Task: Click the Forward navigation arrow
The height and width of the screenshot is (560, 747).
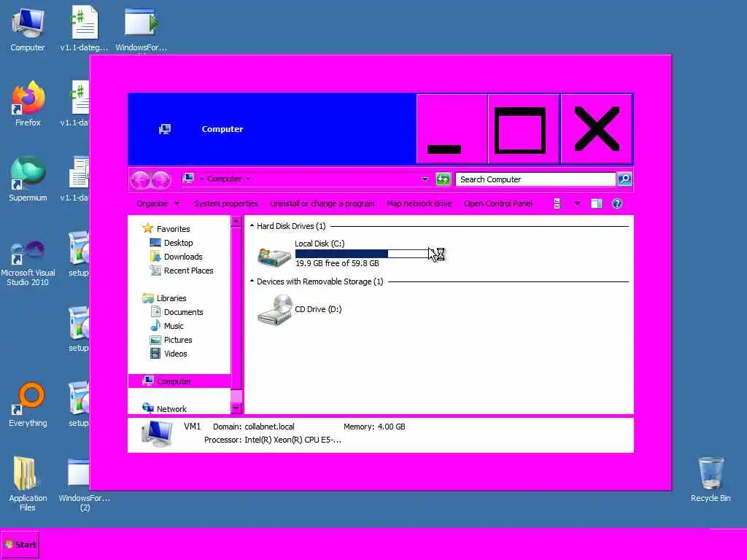Action: click(161, 179)
